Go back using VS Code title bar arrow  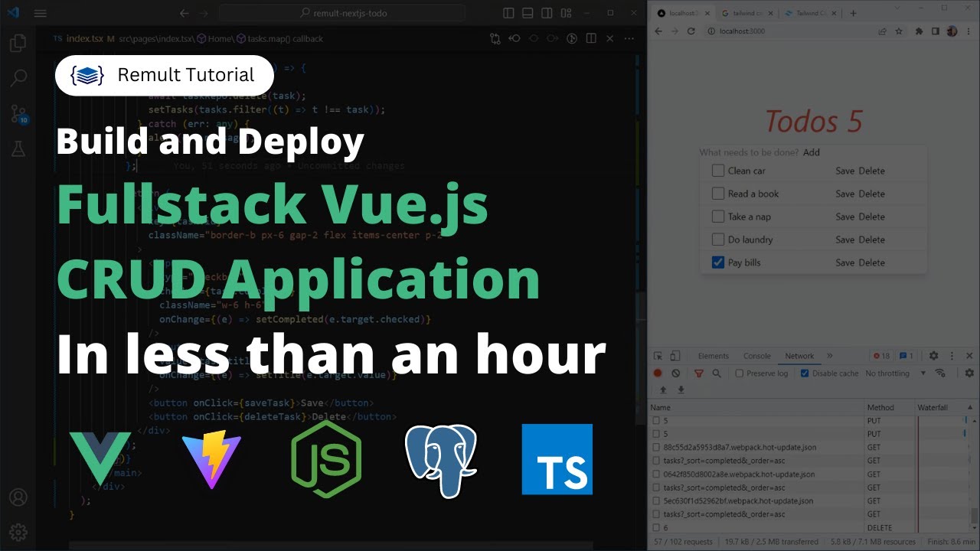[184, 13]
